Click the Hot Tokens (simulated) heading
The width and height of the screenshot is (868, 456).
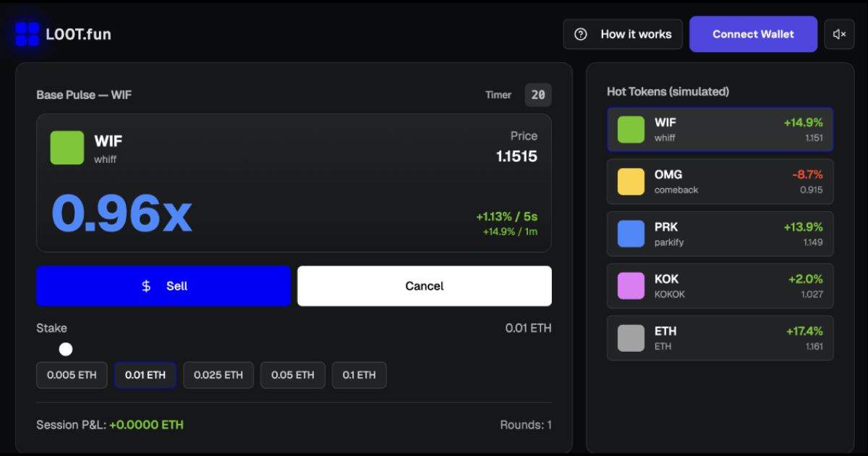click(668, 92)
